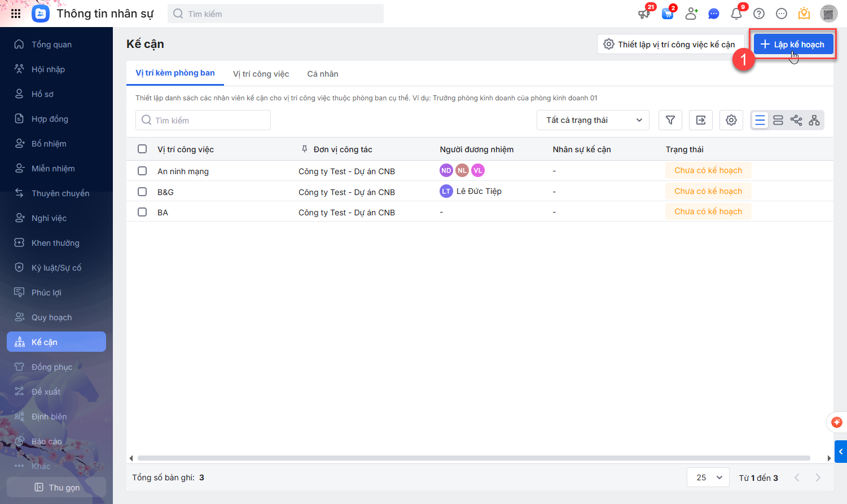Click the export data icon

[x=701, y=120]
